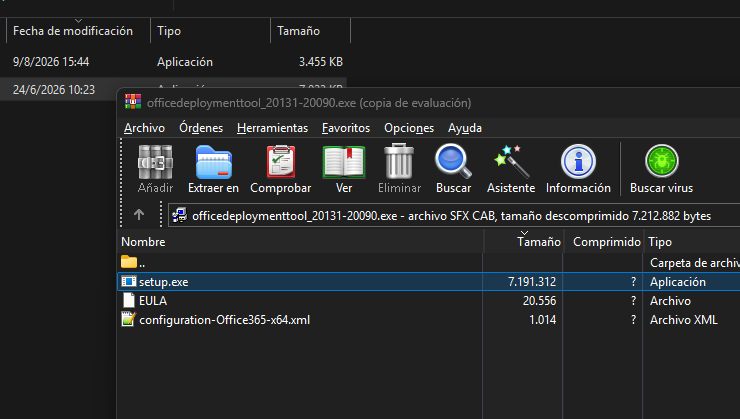The height and width of the screenshot is (419, 740).
Task: Click the Carpeta de archivos type cell
Action: [695, 262]
